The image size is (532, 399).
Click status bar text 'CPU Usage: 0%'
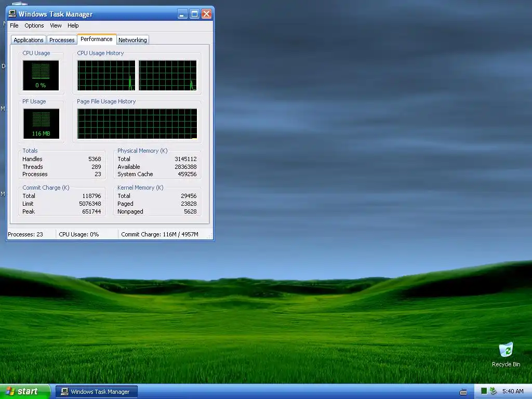click(x=79, y=234)
